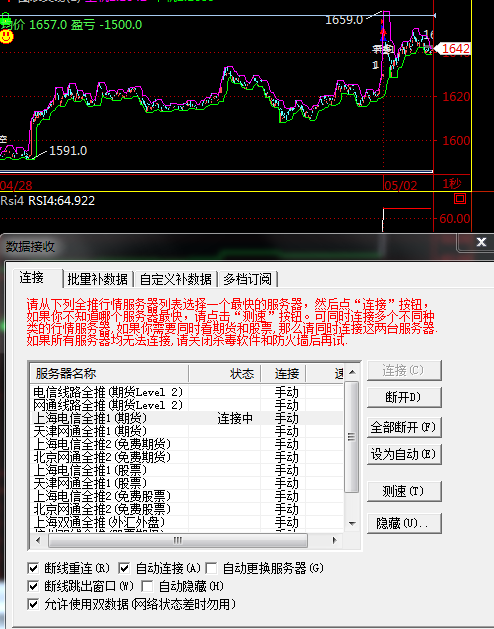Click the red square icon in RSI panel
494x629 pixels.
[460, 199]
